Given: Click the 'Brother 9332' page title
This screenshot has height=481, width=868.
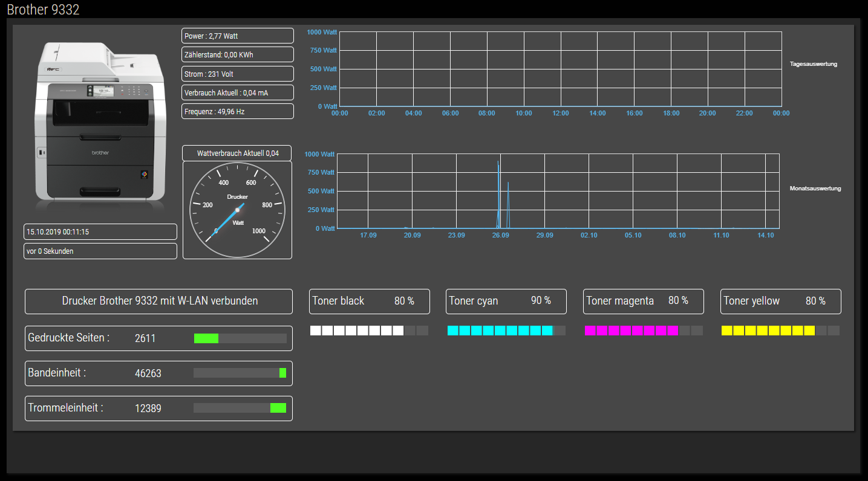Looking at the screenshot, I should pyautogui.click(x=43, y=10).
